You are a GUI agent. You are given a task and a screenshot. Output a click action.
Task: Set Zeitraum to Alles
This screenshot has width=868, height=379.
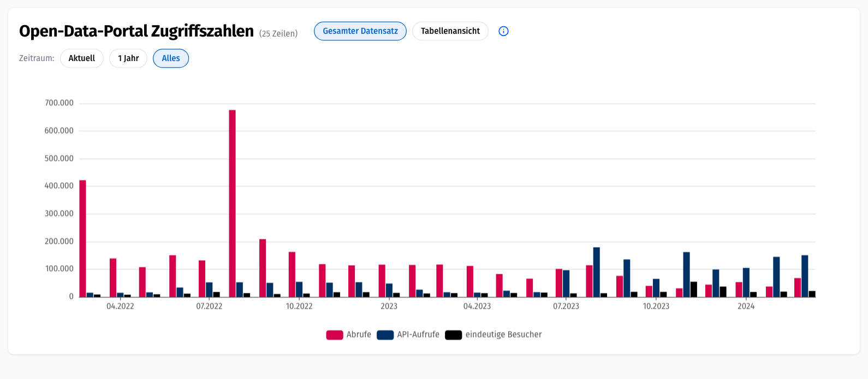171,58
